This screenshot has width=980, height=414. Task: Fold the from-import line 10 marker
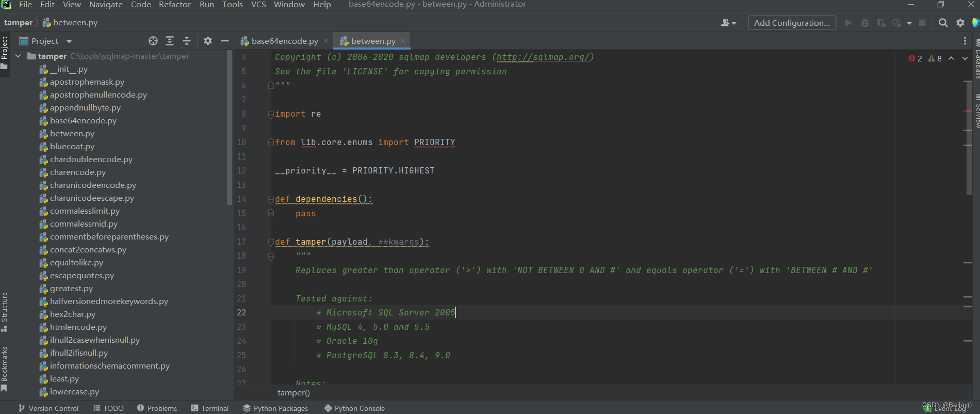point(271,142)
